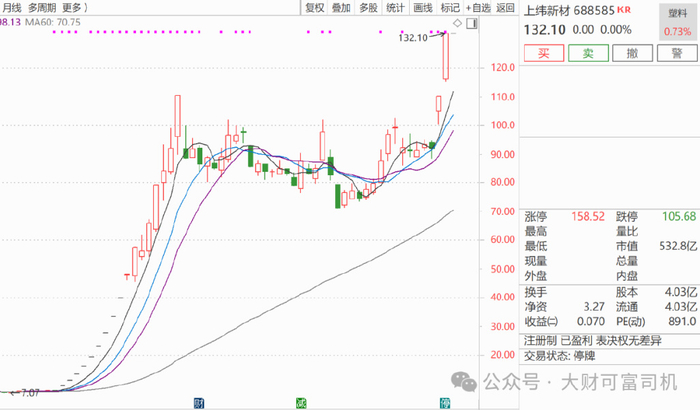Click the diamond icon above the price axis
The height and width of the screenshot is (410, 700).
(457, 22)
